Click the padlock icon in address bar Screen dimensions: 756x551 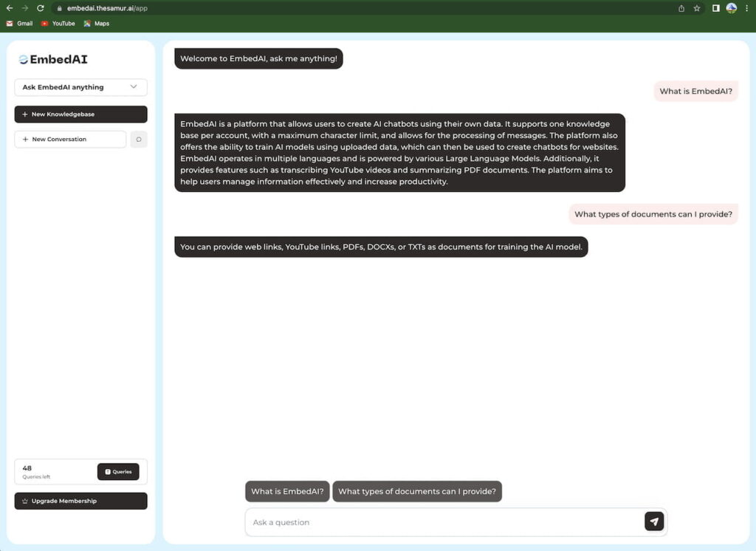tap(59, 8)
